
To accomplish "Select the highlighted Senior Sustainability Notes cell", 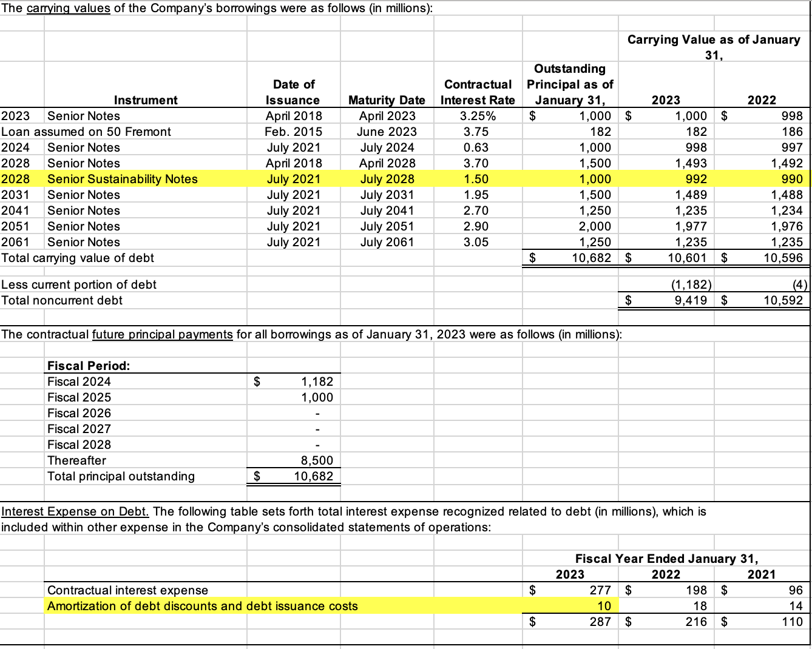I will 121,179.
